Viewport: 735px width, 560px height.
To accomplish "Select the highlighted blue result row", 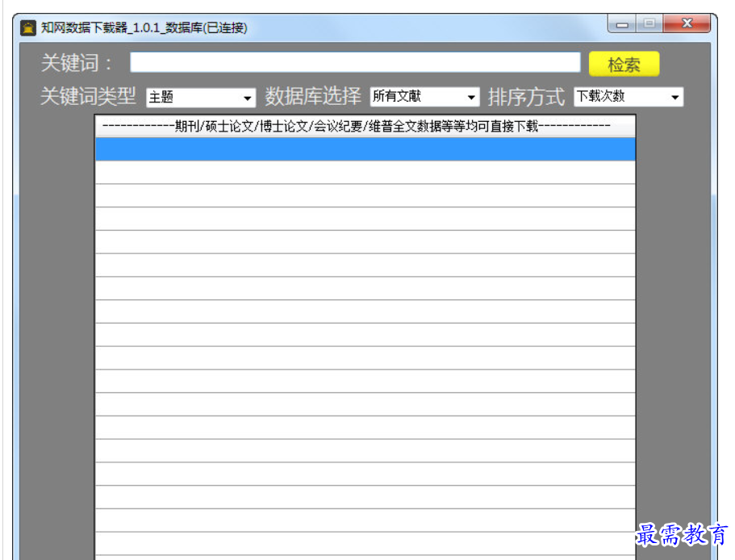I will click(x=365, y=149).
